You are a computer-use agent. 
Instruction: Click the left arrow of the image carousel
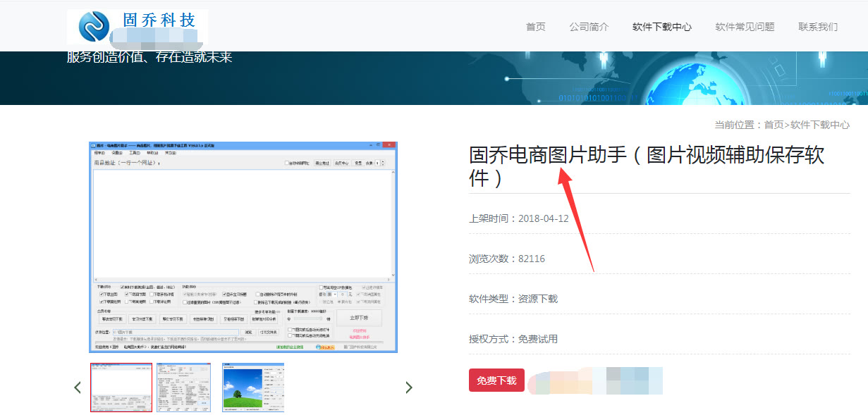(x=78, y=387)
